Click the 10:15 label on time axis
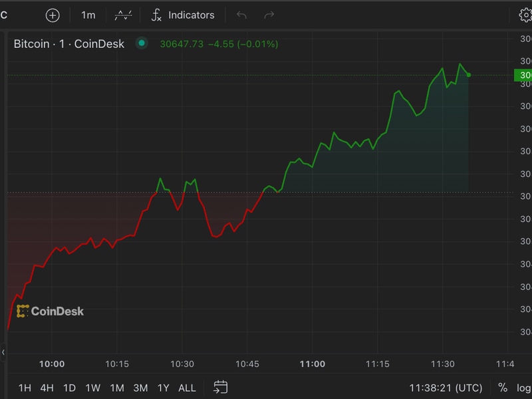 117,364
